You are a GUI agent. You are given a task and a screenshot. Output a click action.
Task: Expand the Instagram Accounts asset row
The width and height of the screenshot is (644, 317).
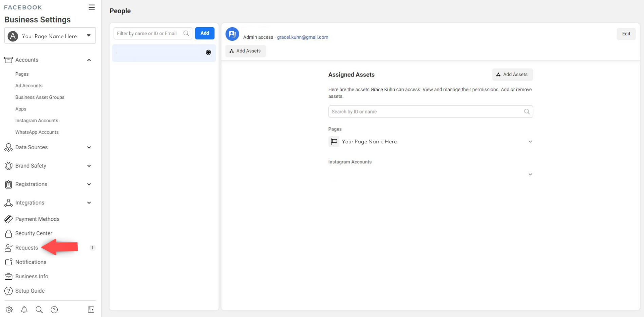pos(530,174)
